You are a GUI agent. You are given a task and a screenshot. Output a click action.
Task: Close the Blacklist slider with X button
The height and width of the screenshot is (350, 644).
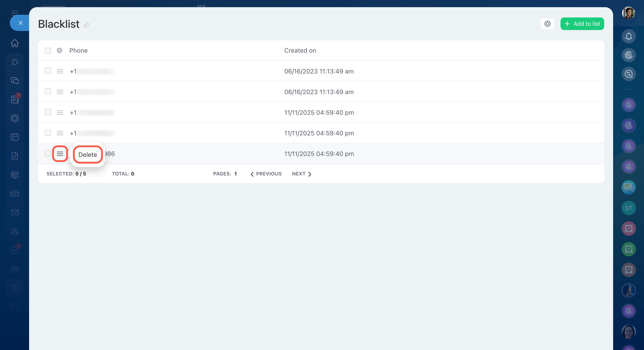[x=21, y=23]
